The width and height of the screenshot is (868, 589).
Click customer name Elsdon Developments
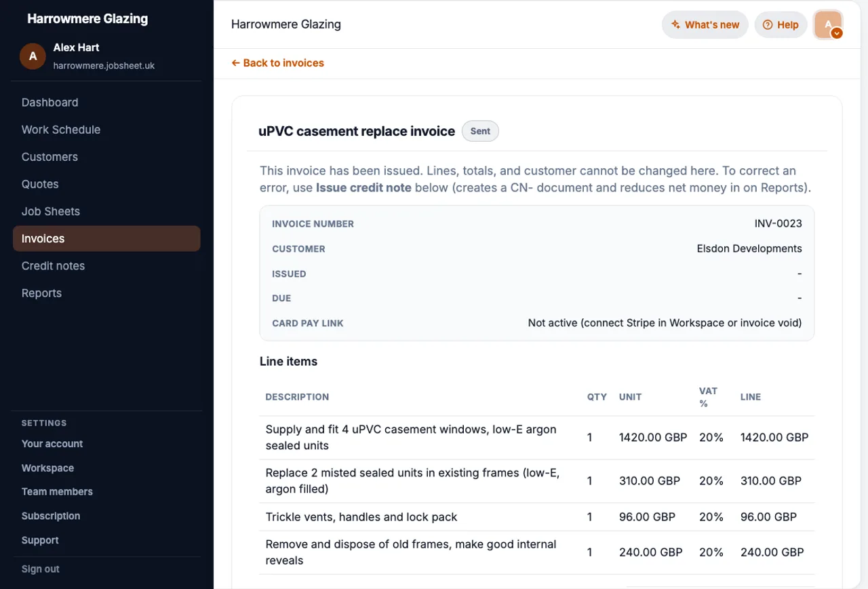(749, 249)
